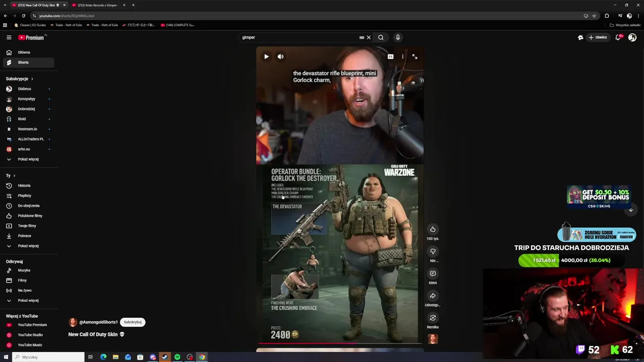This screenshot has height=362, width=644.
Task: Open the Do obejrzenia list
Action: (29, 206)
